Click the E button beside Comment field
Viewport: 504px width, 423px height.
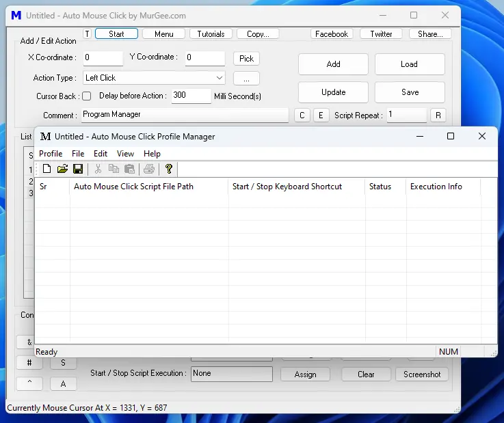(321, 115)
